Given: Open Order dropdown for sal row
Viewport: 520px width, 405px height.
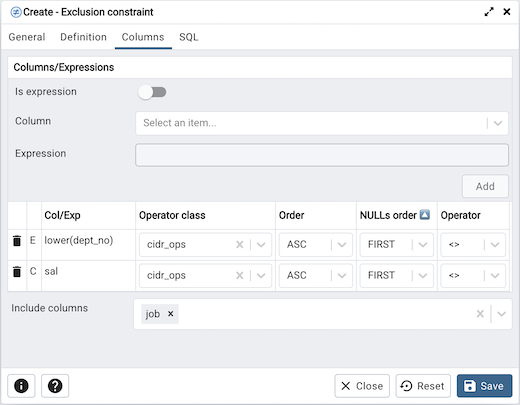Looking at the screenshot, I should [316, 276].
